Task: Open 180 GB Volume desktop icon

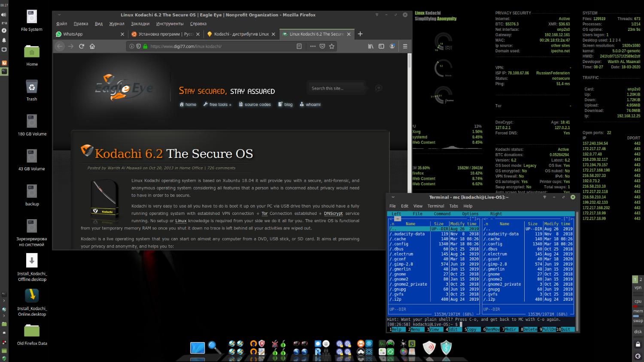Action: pos(32,125)
